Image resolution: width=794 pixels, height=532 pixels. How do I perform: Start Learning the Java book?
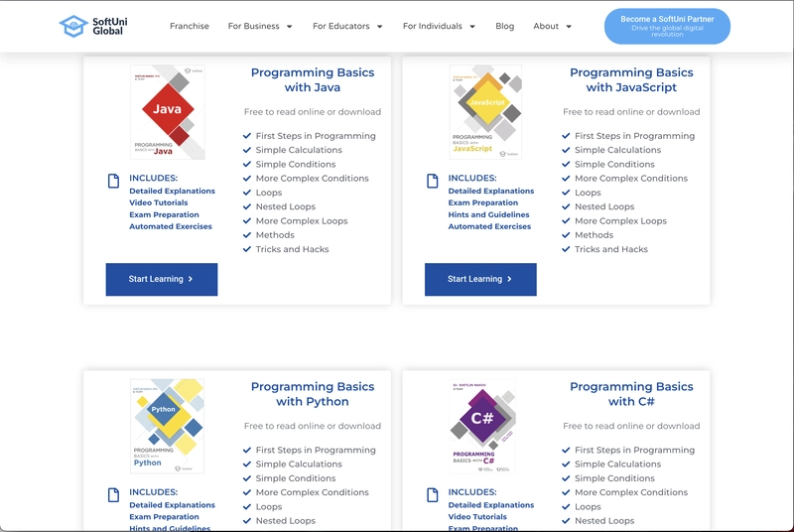(x=162, y=280)
